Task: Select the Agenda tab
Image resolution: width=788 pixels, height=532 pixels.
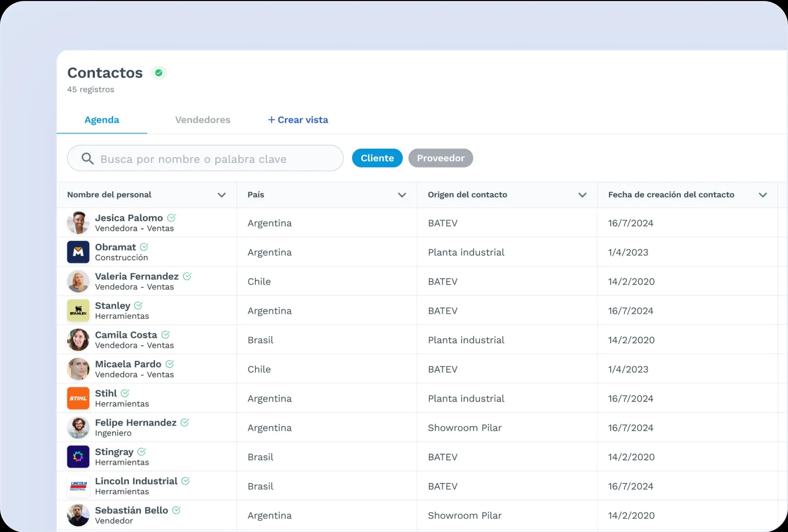Action: pos(102,120)
